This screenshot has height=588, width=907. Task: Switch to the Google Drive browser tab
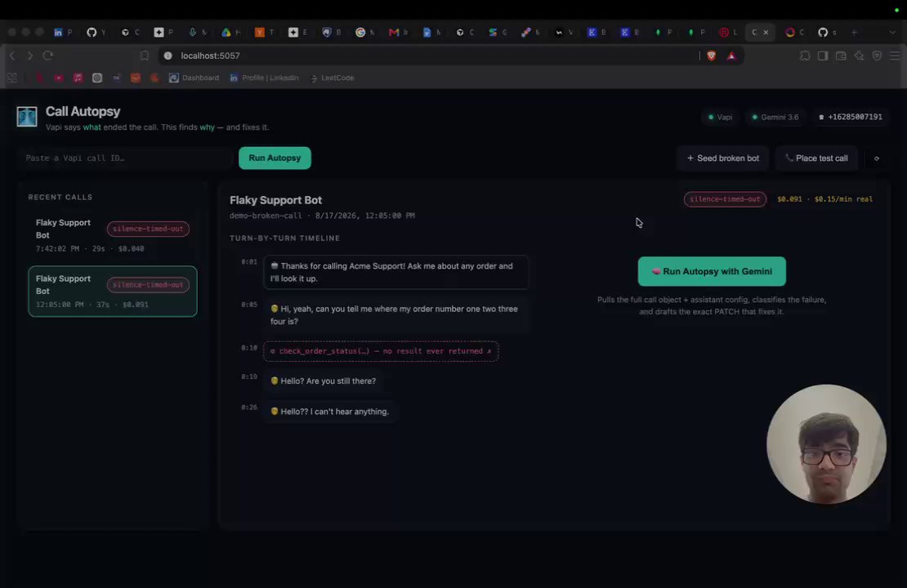pyautogui.click(x=230, y=33)
